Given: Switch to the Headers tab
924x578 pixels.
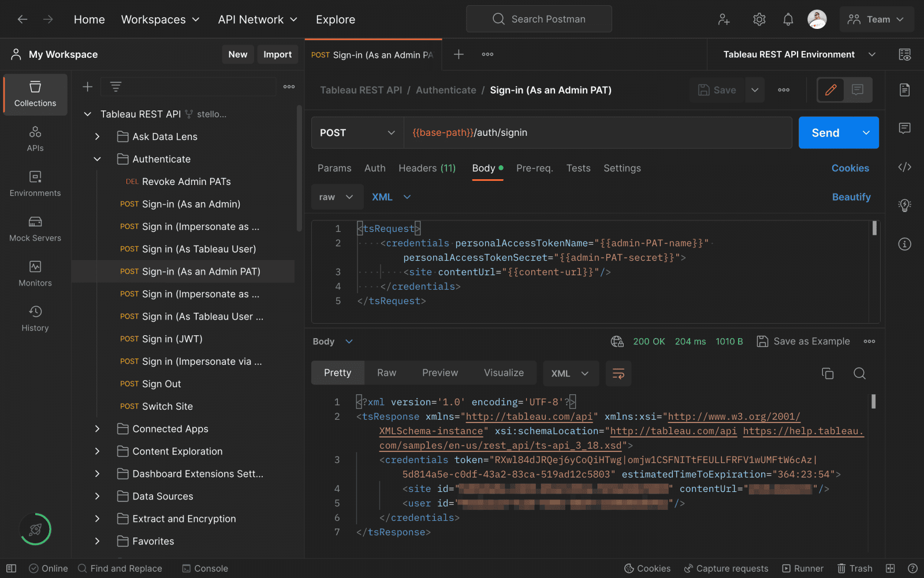Looking at the screenshot, I should (x=427, y=168).
